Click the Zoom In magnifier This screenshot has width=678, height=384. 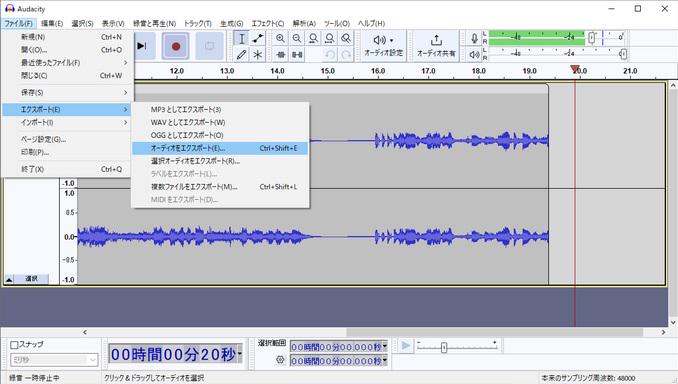280,38
